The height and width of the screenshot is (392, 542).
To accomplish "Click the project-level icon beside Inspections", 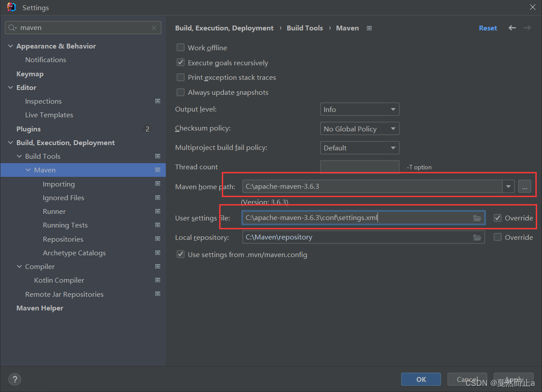I will (x=157, y=101).
